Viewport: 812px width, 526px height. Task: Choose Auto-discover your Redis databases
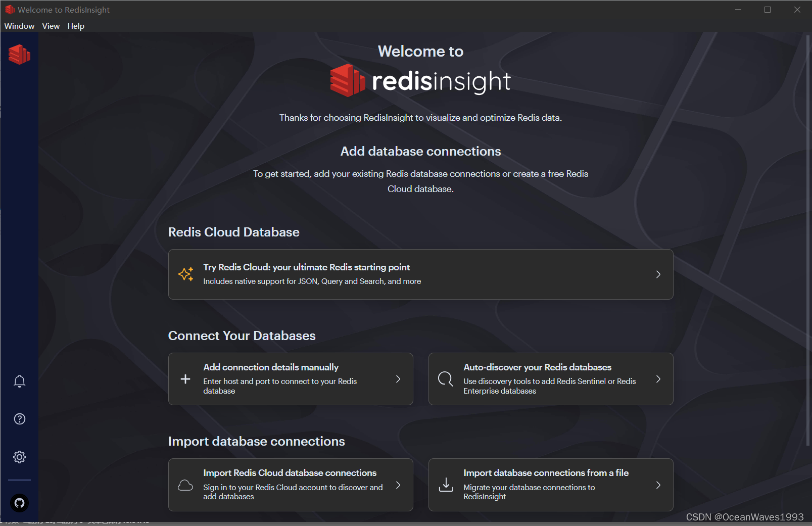click(551, 379)
